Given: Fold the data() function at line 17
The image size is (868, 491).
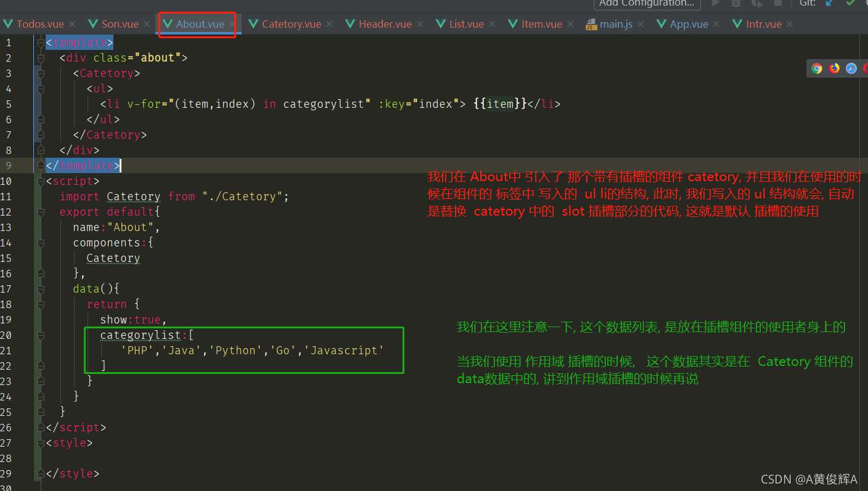Looking at the screenshot, I should click(x=41, y=289).
